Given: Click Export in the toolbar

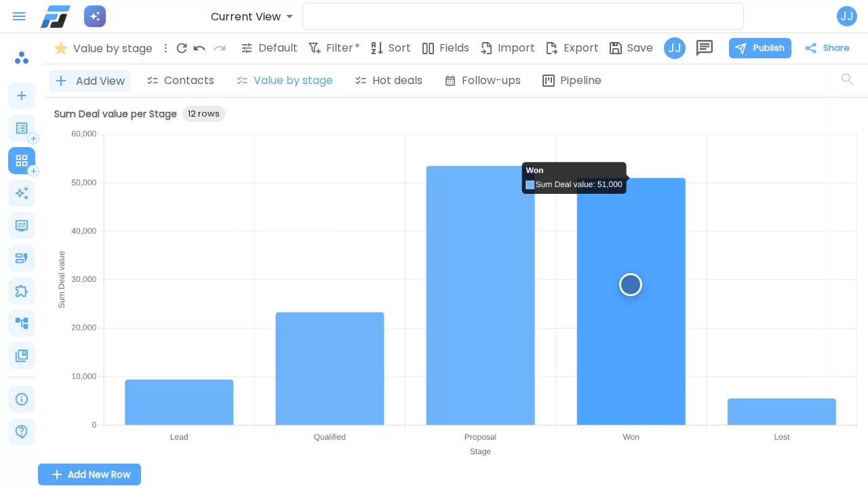Looking at the screenshot, I should pos(572,48).
